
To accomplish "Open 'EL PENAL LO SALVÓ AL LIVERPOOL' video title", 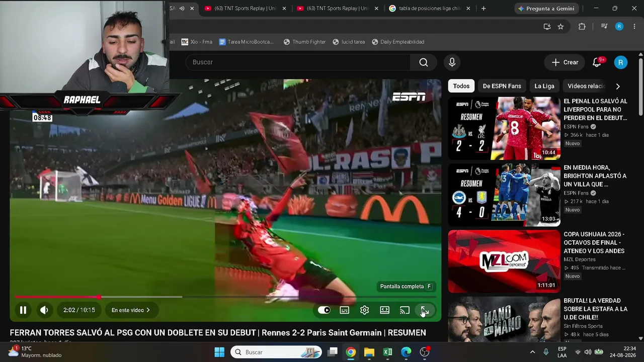I will coord(595,110).
